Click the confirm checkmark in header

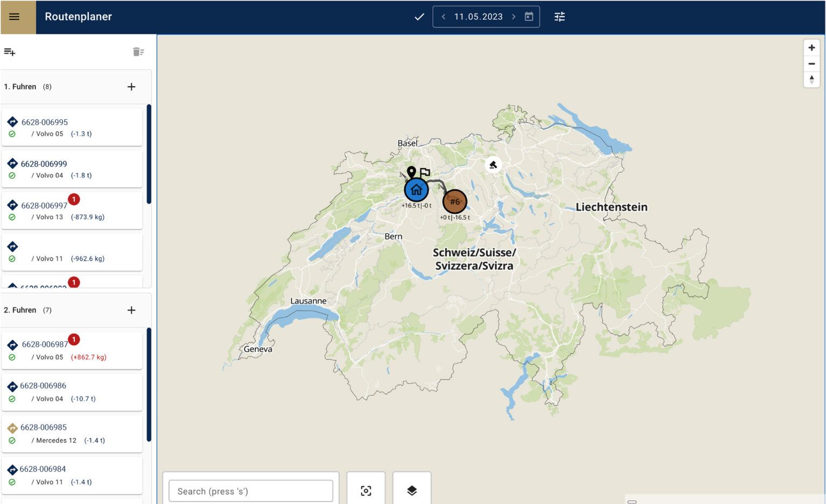[x=419, y=17]
